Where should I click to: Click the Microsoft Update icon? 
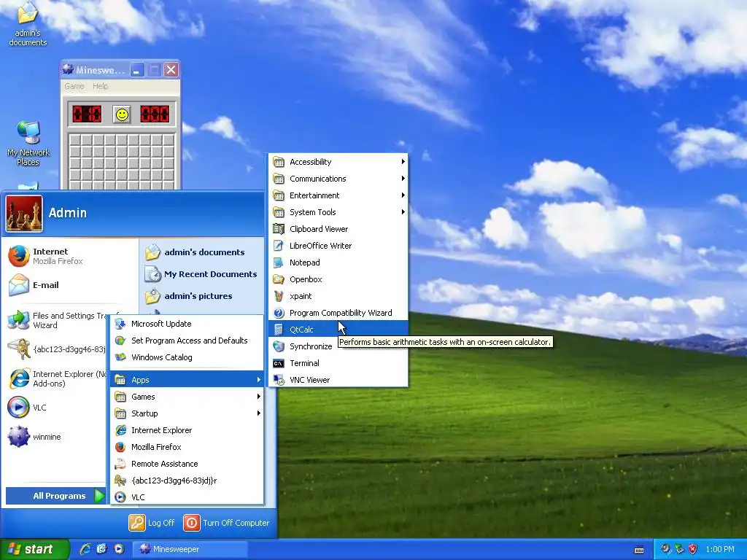(120, 324)
